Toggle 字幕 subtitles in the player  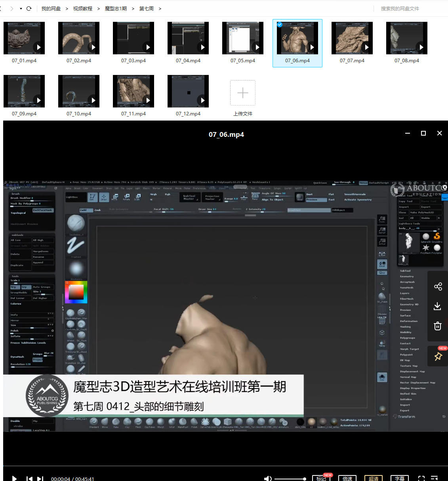[x=400, y=479]
